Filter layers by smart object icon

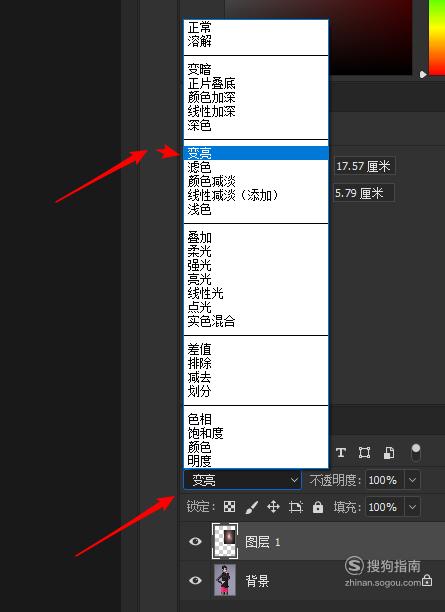(389, 452)
